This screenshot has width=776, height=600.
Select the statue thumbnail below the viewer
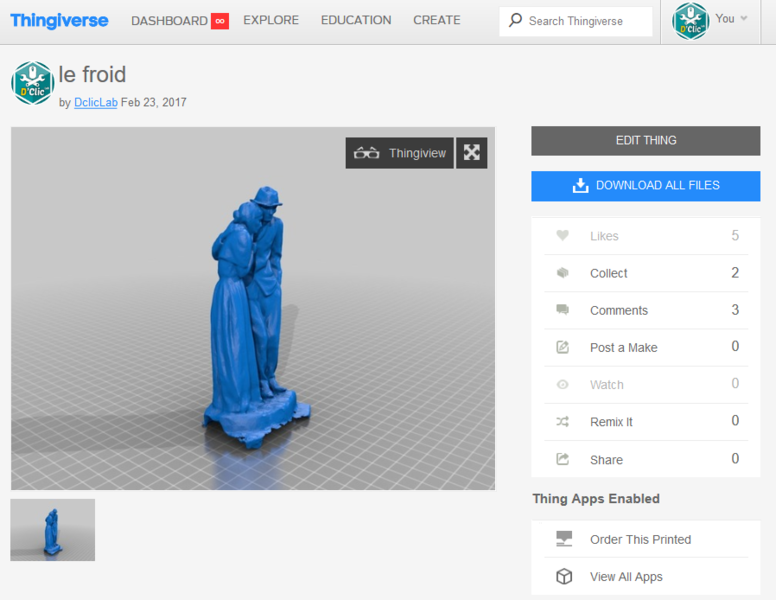[x=52, y=530]
